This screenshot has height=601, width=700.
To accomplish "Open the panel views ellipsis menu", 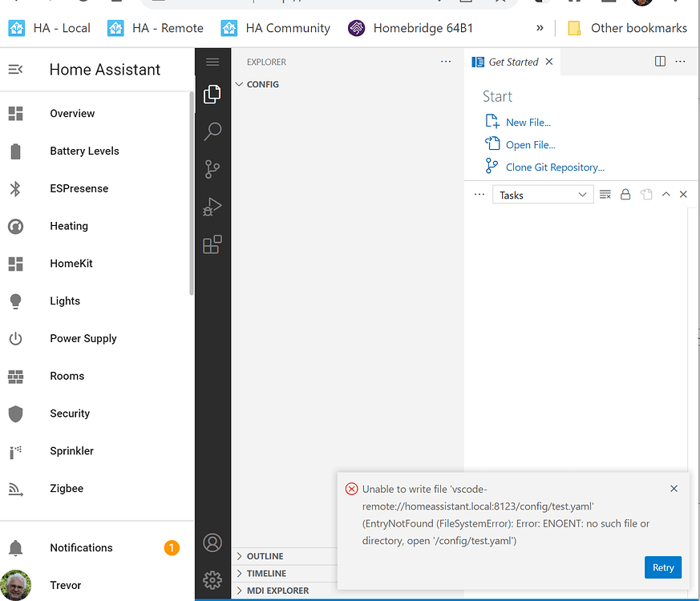I will pos(479,195).
